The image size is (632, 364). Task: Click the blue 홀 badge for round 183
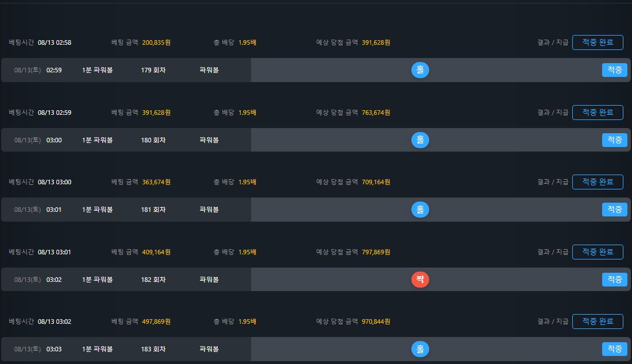(x=420, y=349)
